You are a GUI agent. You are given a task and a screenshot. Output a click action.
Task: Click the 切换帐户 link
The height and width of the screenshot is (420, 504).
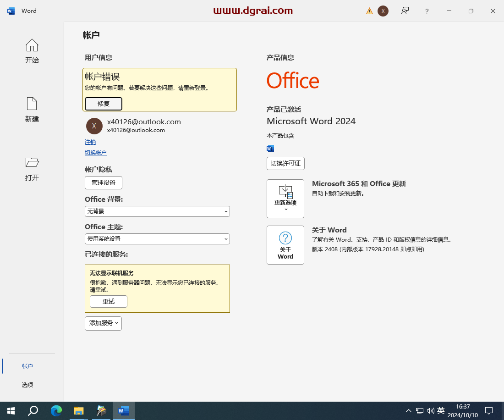(x=95, y=152)
